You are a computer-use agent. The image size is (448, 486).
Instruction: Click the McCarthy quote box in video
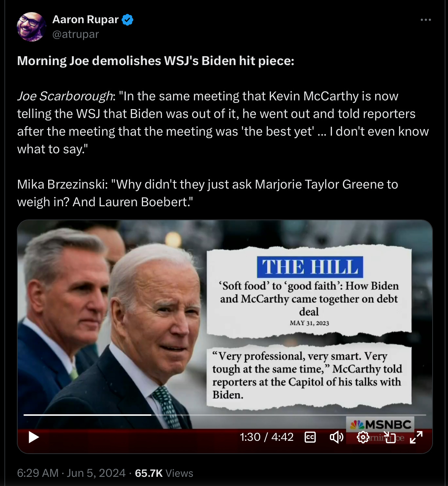click(309, 376)
